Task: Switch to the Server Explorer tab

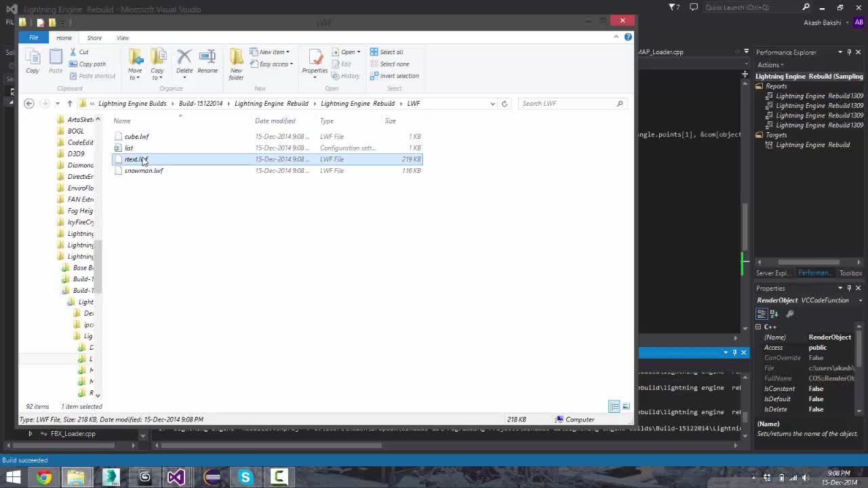Action: click(772, 273)
